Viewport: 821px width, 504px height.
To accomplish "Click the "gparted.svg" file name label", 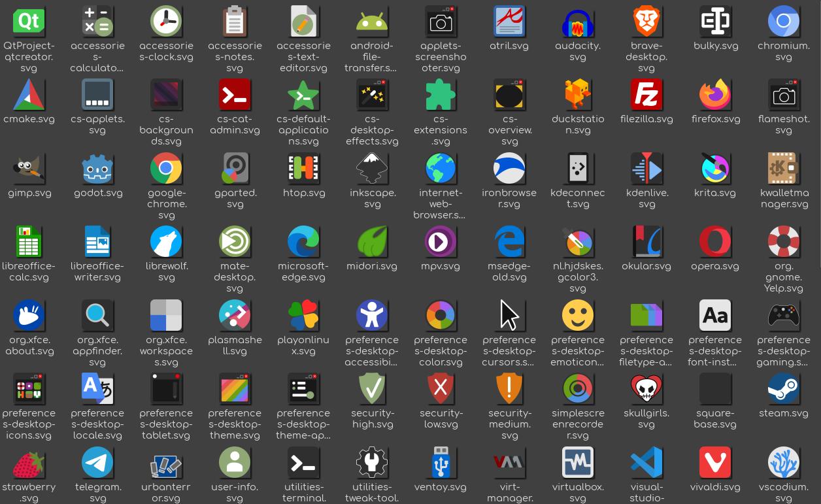I will pyautogui.click(x=235, y=198).
